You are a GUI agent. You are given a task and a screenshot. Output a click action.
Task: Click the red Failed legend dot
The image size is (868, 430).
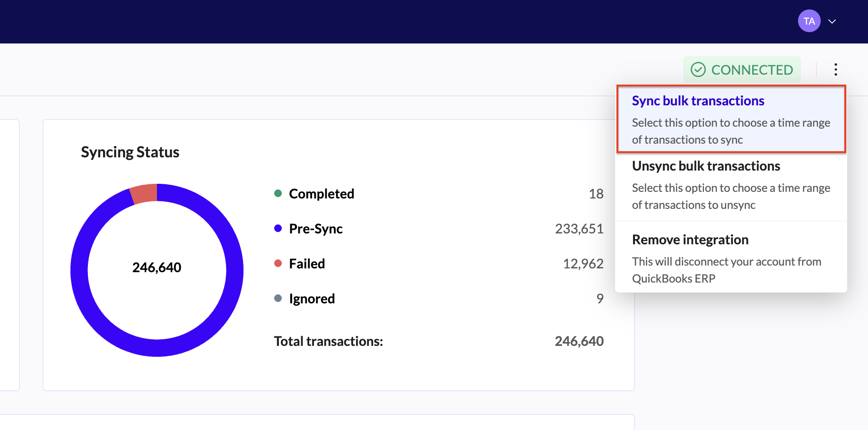pyautogui.click(x=278, y=263)
